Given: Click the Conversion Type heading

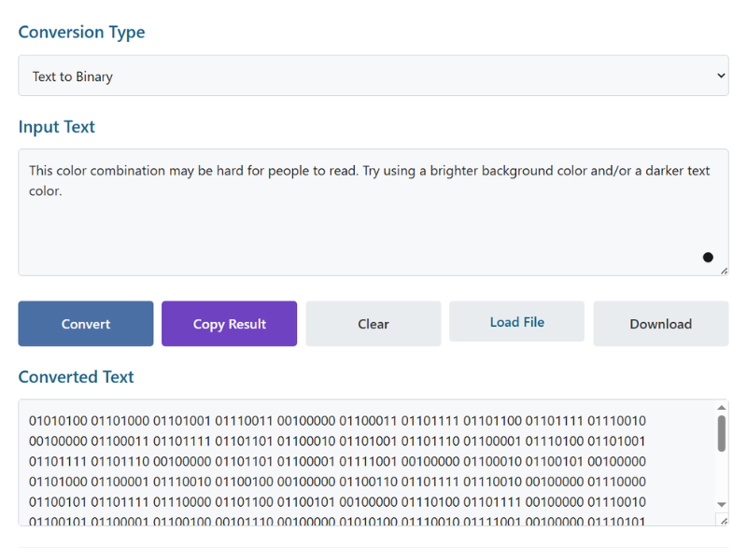Looking at the screenshot, I should pos(81,33).
